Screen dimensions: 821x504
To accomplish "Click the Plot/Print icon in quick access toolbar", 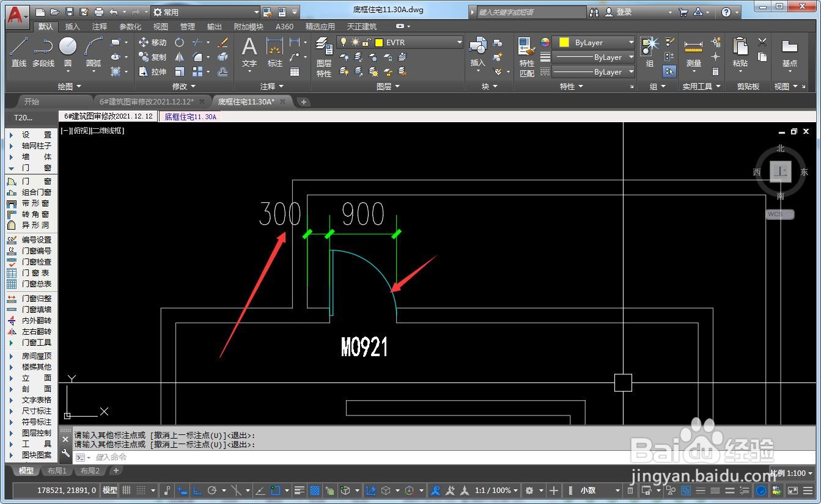I will pos(99,12).
